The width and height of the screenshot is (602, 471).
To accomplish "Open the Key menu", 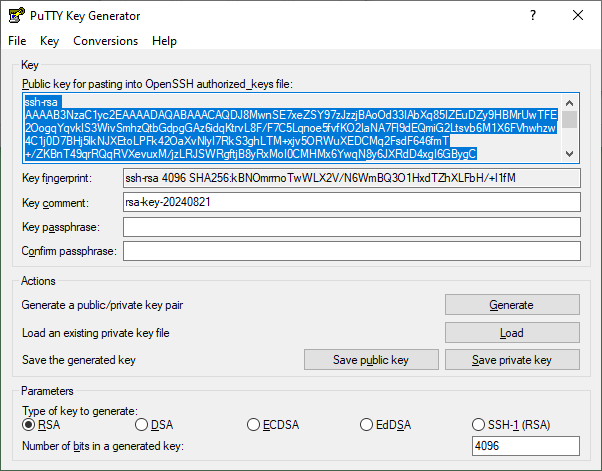I will 50,41.
